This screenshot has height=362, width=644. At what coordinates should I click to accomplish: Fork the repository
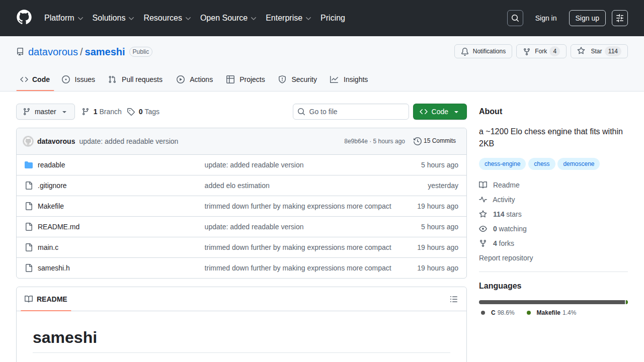(x=541, y=51)
